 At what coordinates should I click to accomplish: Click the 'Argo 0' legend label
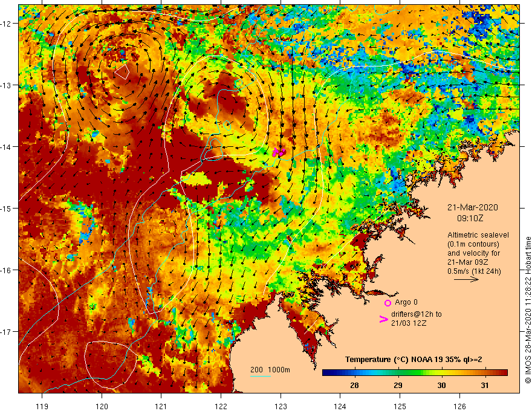pyautogui.click(x=406, y=302)
